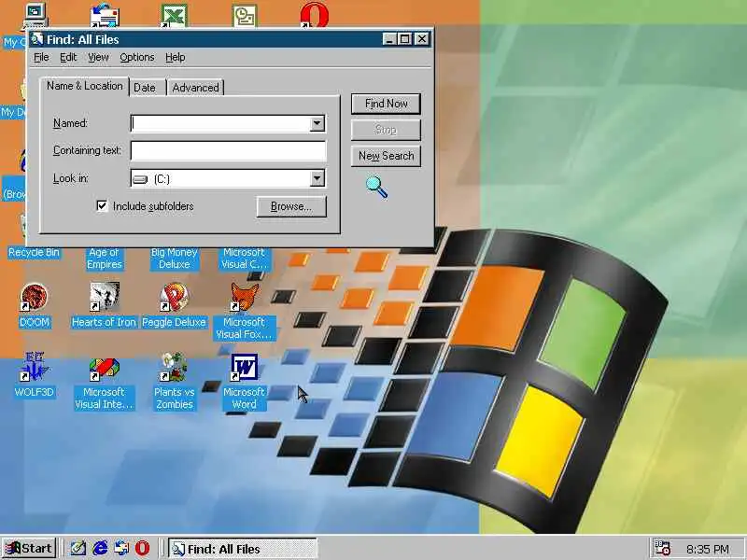Open Peggle Deluxe shortcut icon
The width and height of the screenshot is (747, 560).
(174, 297)
